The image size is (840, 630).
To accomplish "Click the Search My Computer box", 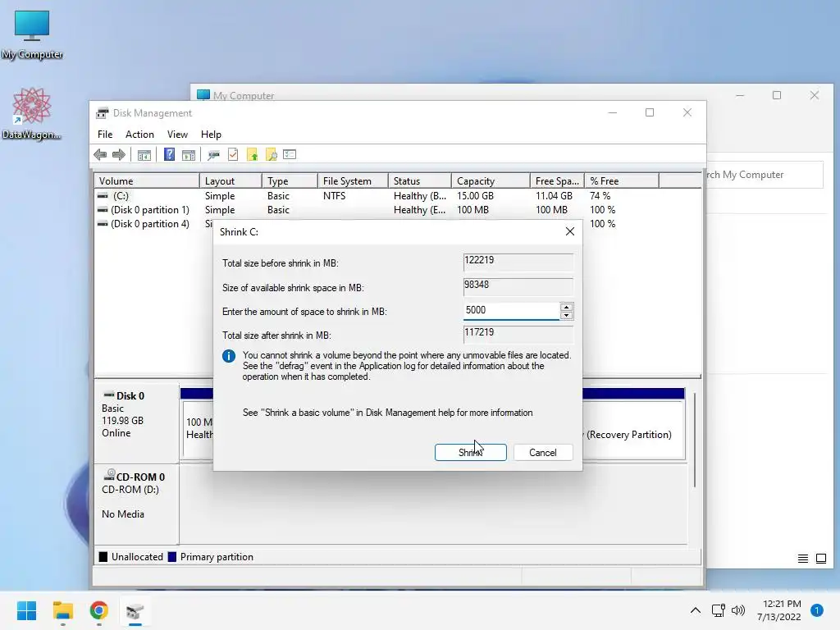I will click(765, 175).
